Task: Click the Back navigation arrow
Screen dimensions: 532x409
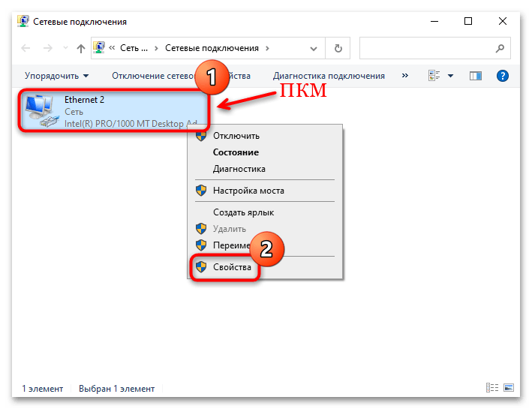Action: click(26, 48)
